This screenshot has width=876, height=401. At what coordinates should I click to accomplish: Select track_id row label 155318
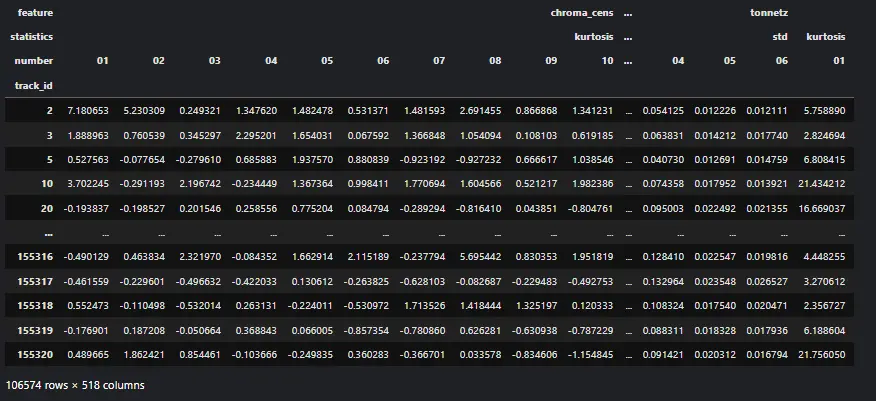click(35, 305)
